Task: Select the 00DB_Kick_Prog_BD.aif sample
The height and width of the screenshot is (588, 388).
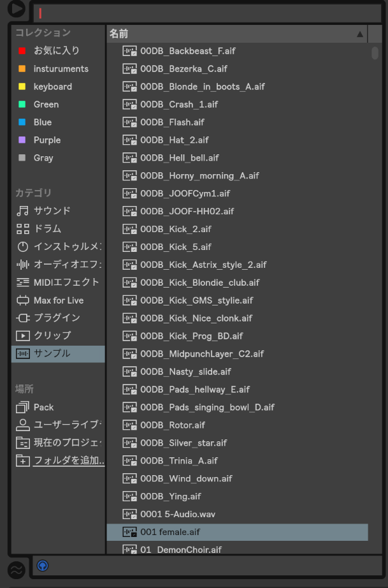Action: pos(191,336)
